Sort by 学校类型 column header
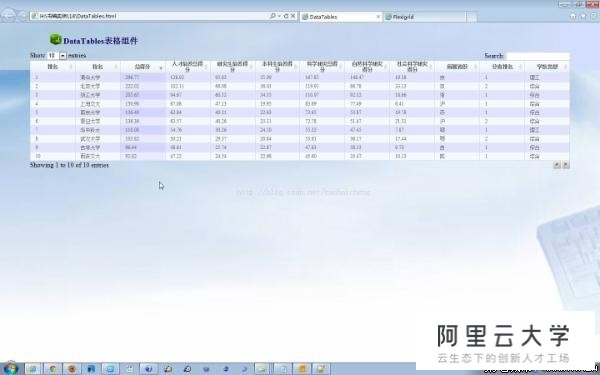Screen dimensions: 600x375 (547, 67)
